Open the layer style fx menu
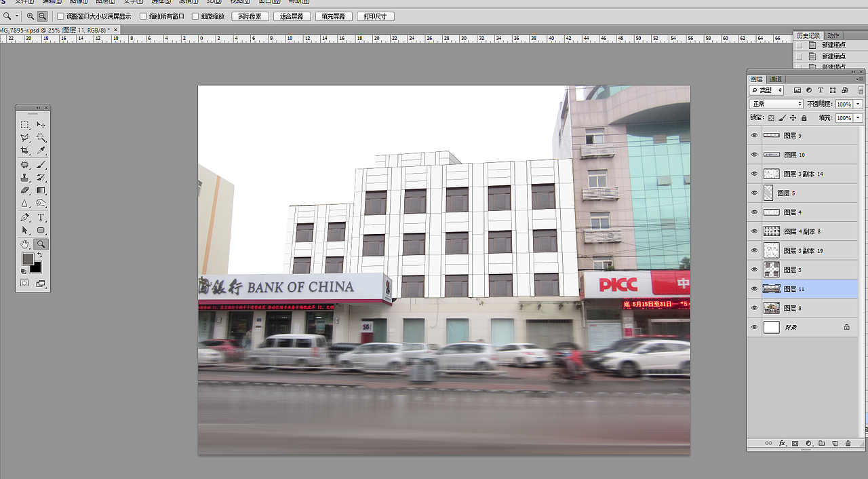This screenshot has width=868, height=479. (x=782, y=443)
